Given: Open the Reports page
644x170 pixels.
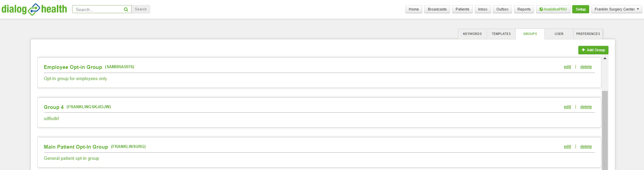Looking at the screenshot, I should pyautogui.click(x=524, y=9).
